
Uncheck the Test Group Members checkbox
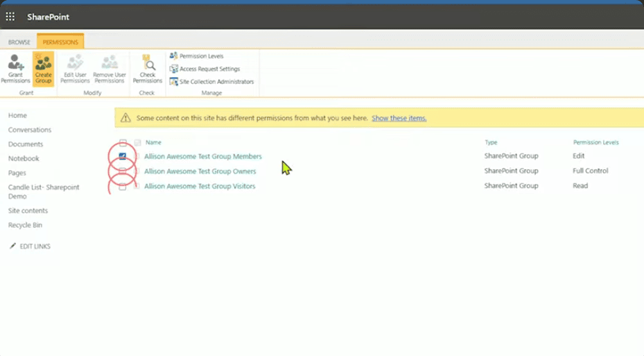tap(123, 156)
